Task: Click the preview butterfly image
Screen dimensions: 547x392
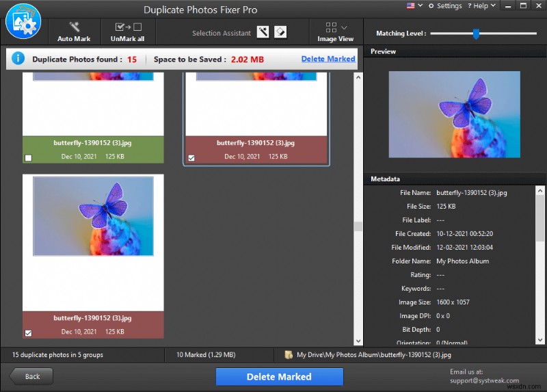Action: pos(455,114)
